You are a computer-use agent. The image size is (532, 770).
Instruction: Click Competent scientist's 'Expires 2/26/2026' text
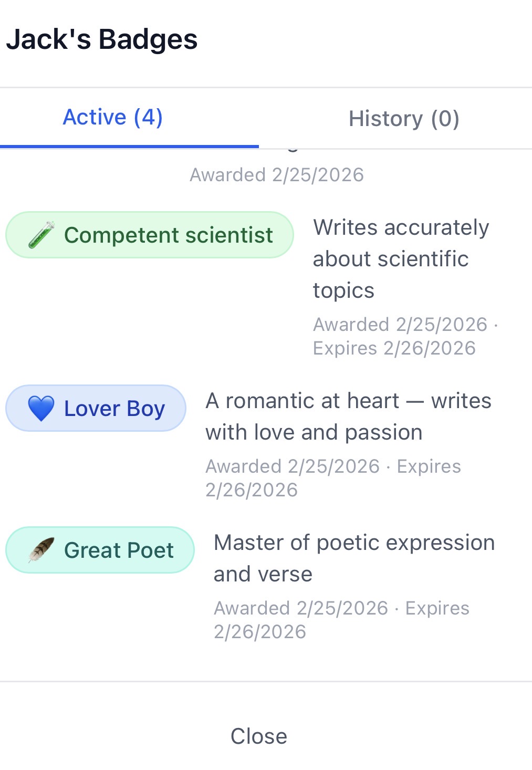(x=394, y=348)
